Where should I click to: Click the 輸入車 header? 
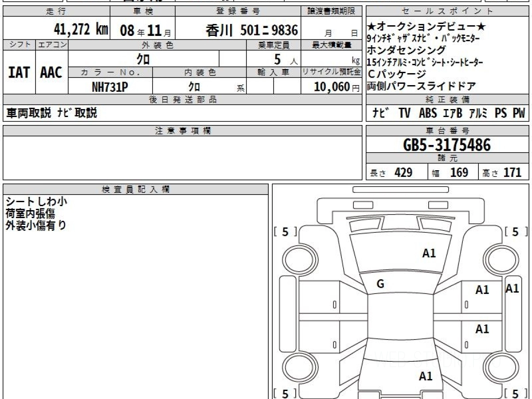274,72
